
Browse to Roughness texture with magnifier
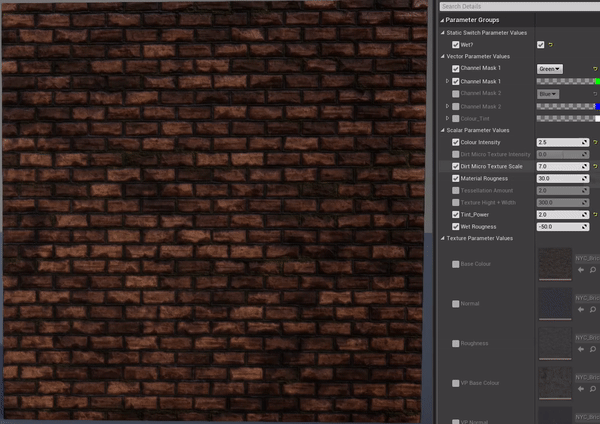tap(593, 349)
